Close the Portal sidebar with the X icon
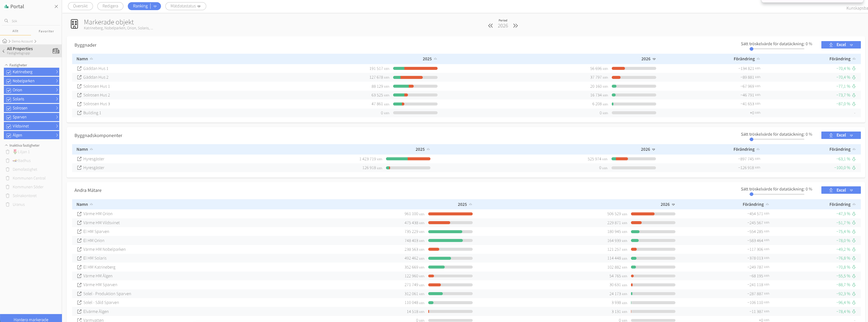The width and height of the screenshot is (868, 322). (x=56, y=6)
